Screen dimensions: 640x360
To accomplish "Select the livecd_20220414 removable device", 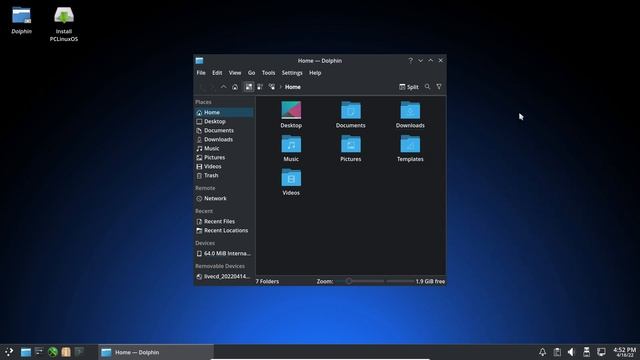I will [224, 276].
